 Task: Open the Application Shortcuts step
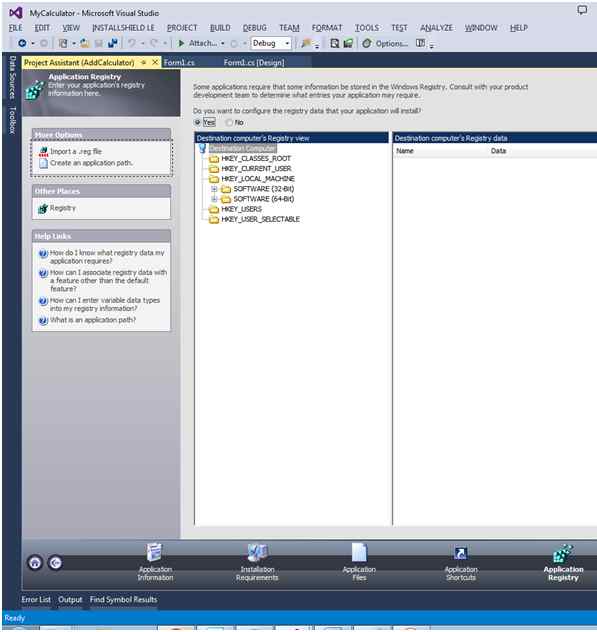click(461, 562)
